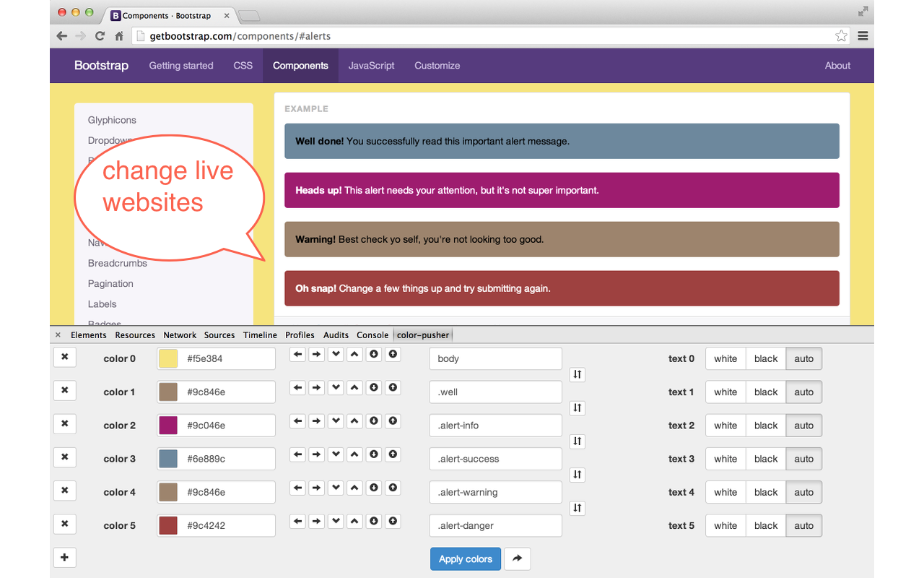
Task: Click the right arrow for color 0
Action: tap(316, 354)
